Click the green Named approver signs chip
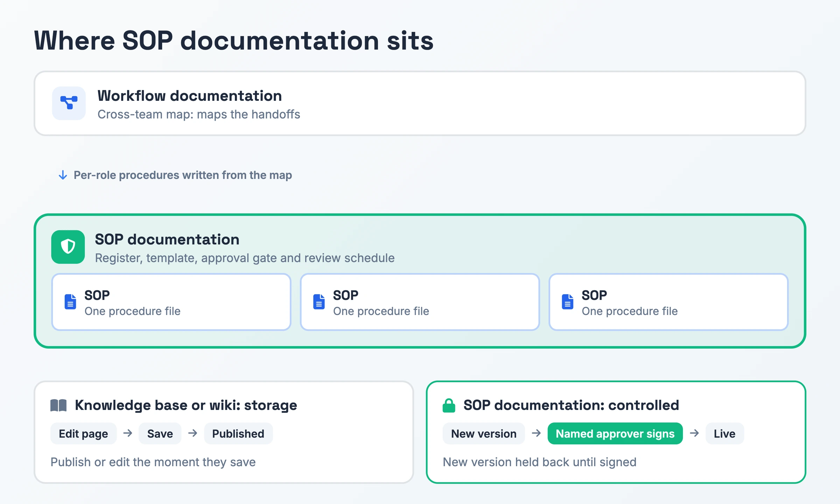The width and height of the screenshot is (840, 504). (615, 434)
